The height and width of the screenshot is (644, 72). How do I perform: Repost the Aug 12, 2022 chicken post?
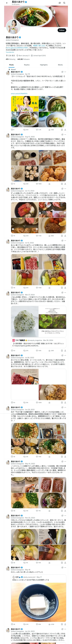tap(25, 184)
